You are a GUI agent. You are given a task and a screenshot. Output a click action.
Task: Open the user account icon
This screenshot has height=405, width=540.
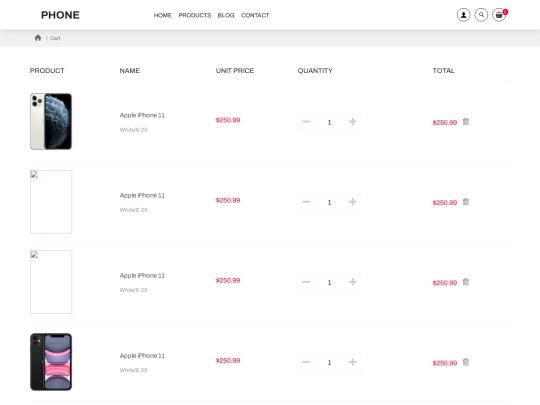tap(464, 15)
